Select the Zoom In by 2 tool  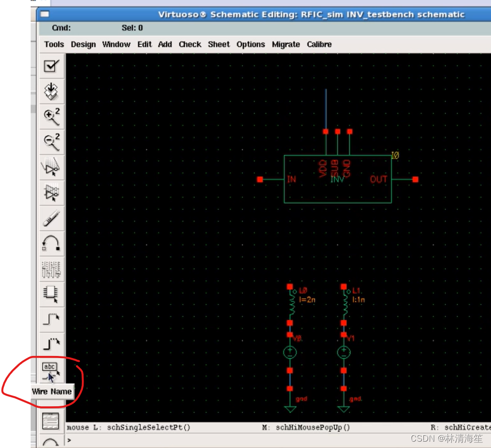click(x=52, y=116)
